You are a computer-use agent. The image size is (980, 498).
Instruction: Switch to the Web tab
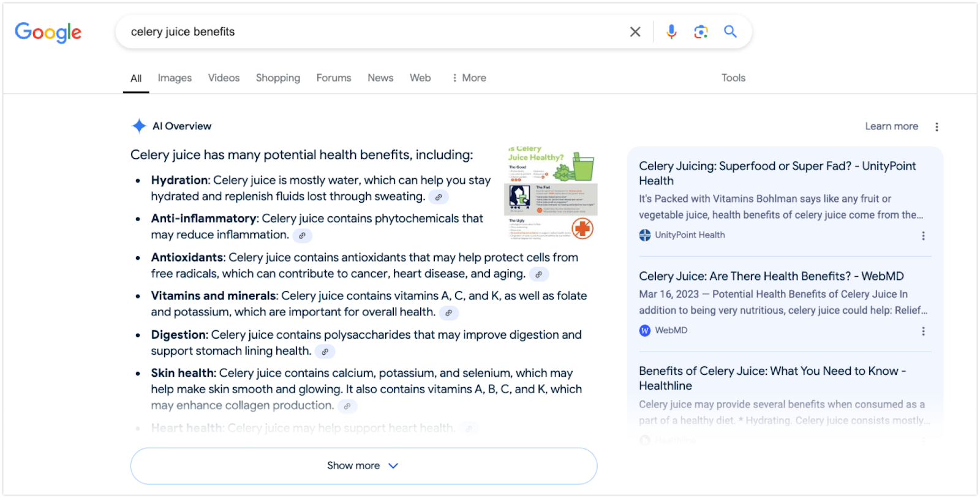pos(420,78)
